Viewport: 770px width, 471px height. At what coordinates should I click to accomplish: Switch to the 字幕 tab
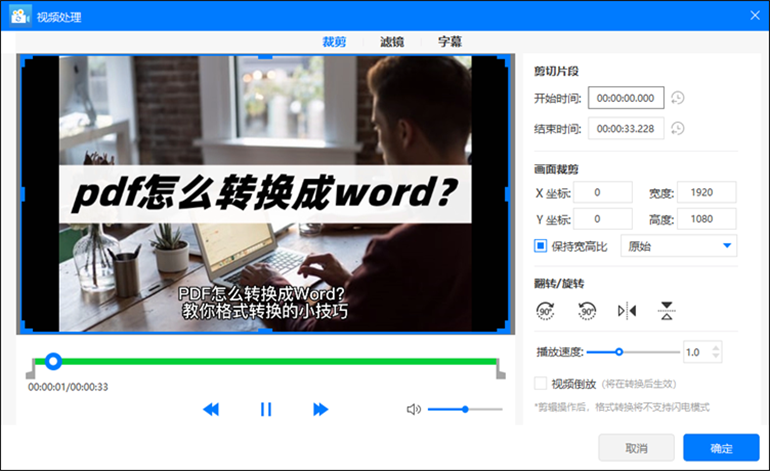tap(450, 42)
